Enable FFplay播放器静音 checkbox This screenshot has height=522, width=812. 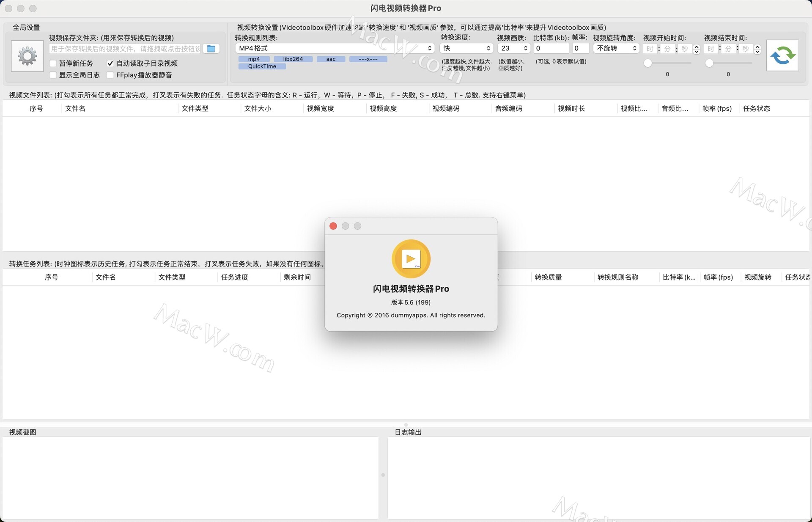110,75
